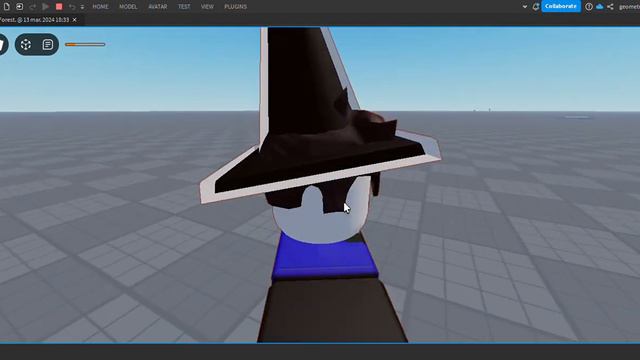Switch to the TEST ribbon tab
Image resolution: width=640 pixels, height=360 pixels.
tap(184, 7)
